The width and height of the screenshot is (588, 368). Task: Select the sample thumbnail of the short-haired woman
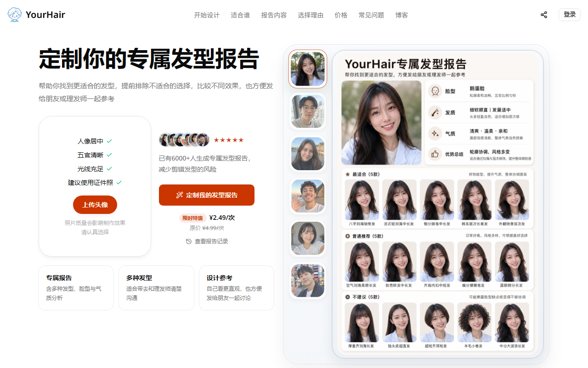click(308, 238)
